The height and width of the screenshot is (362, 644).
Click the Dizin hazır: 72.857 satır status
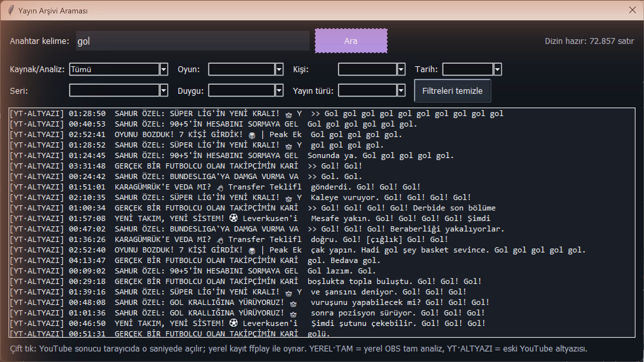point(589,41)
